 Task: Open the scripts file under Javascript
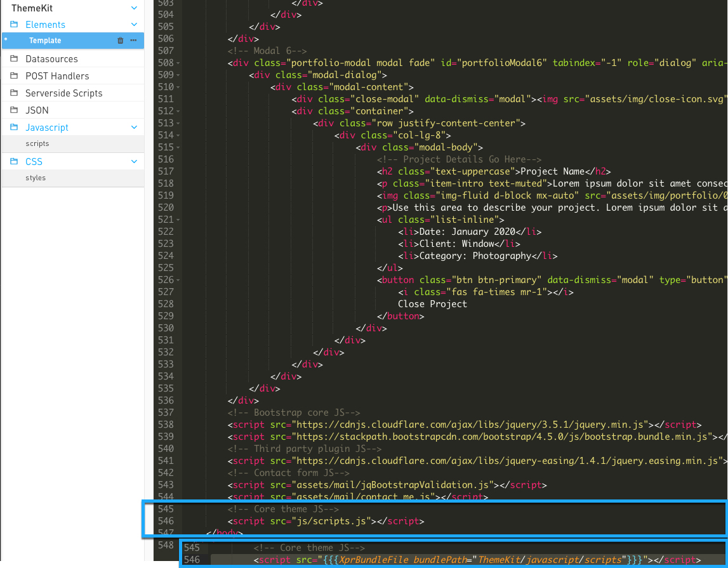coord(73,144)
